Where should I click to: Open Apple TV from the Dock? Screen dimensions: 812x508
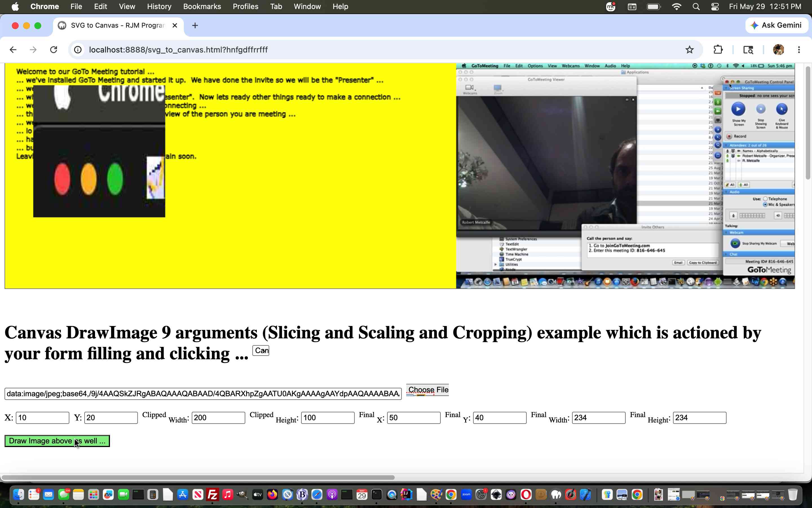[257, 494]
